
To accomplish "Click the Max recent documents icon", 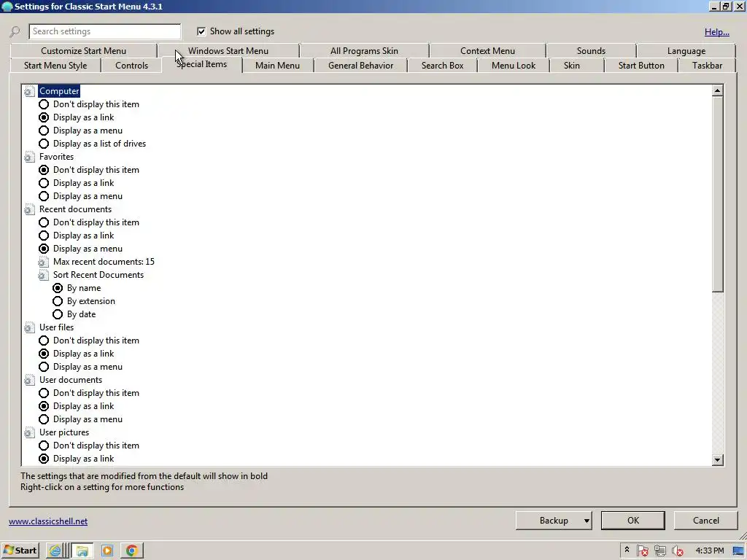I will click(x=43, y=262).
